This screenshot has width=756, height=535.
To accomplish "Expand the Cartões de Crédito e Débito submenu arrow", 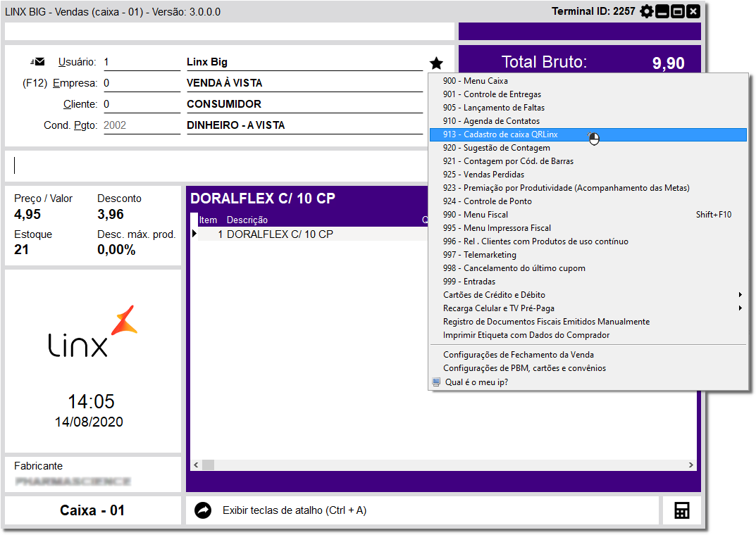I will coord(740,295).
